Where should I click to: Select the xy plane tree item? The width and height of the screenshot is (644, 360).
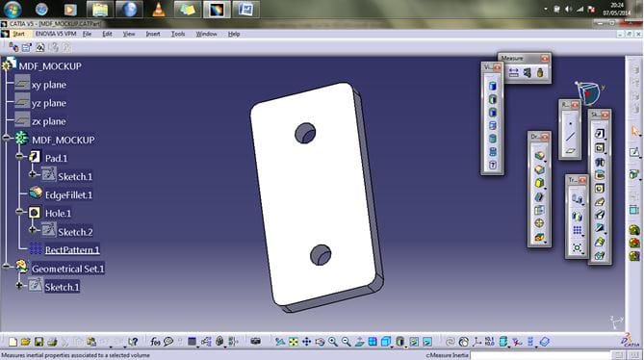coord(49,85)
